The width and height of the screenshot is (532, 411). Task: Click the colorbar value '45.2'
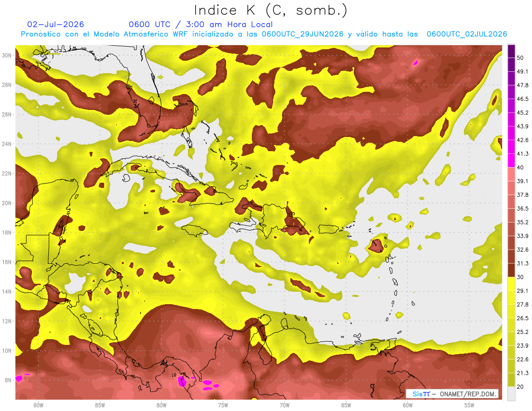click(522, 113)
